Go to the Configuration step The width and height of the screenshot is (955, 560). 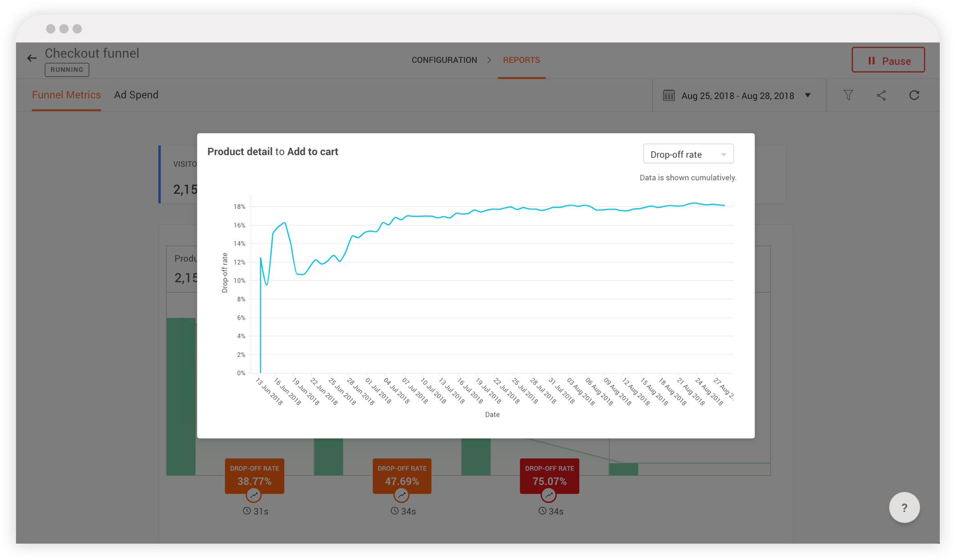pyautogui.click(x=444, y=60)
